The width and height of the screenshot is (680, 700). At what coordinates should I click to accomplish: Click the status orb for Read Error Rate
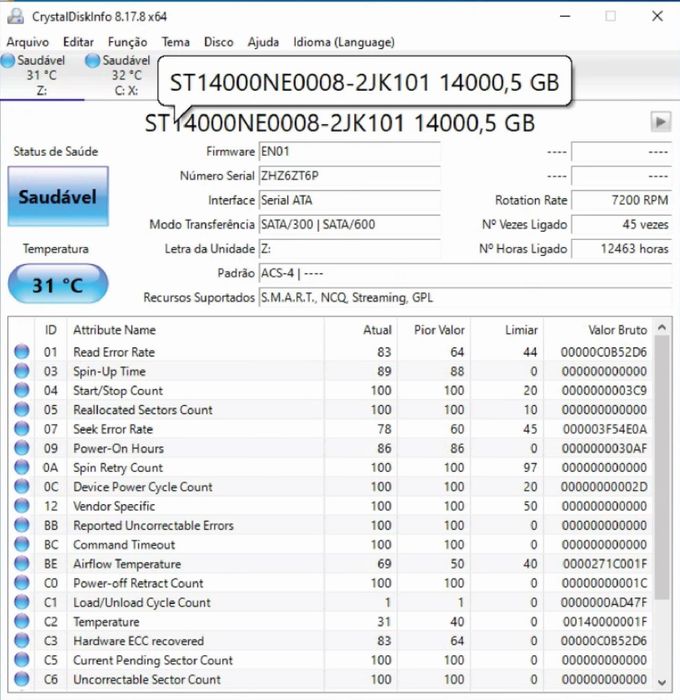pos(21,352)
